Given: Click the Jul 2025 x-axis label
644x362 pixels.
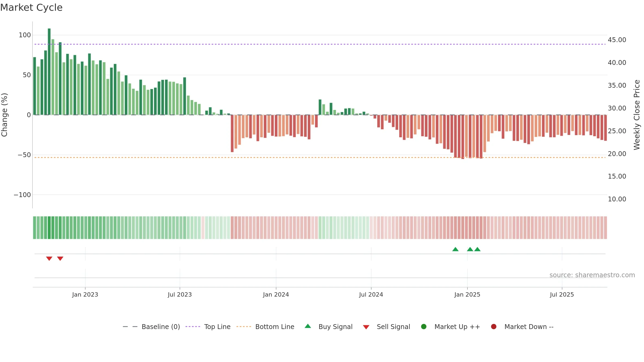Looking at the screenshot, I should [x=562, y=294].
